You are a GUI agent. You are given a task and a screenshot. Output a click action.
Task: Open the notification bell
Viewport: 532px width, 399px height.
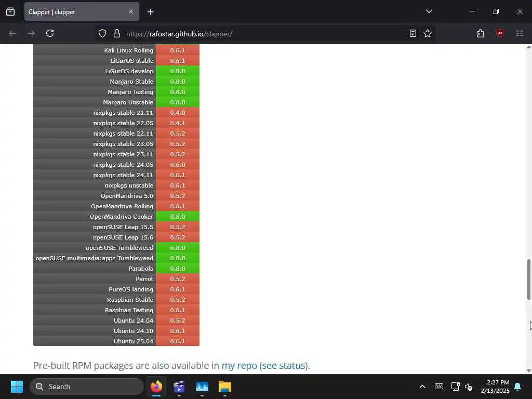pyautogui.click(x=518, y=387)
